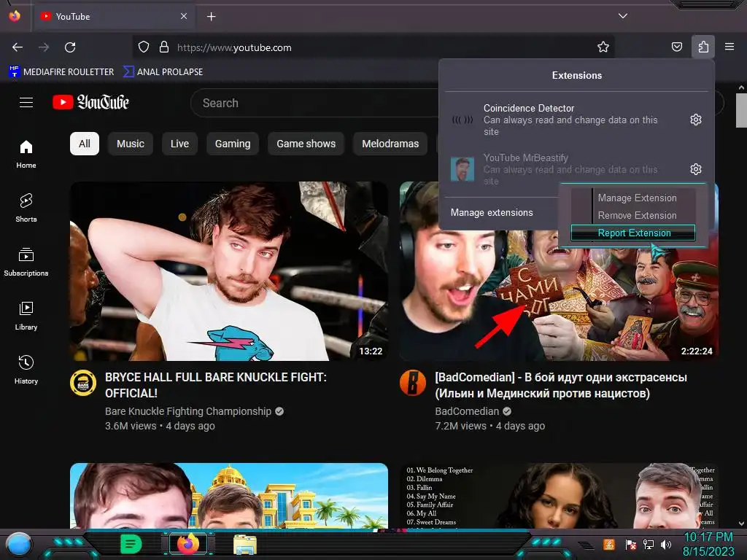Click the orange Java tray icon
Viewport: 747px width, 560px height.
[x=609, y=544]
